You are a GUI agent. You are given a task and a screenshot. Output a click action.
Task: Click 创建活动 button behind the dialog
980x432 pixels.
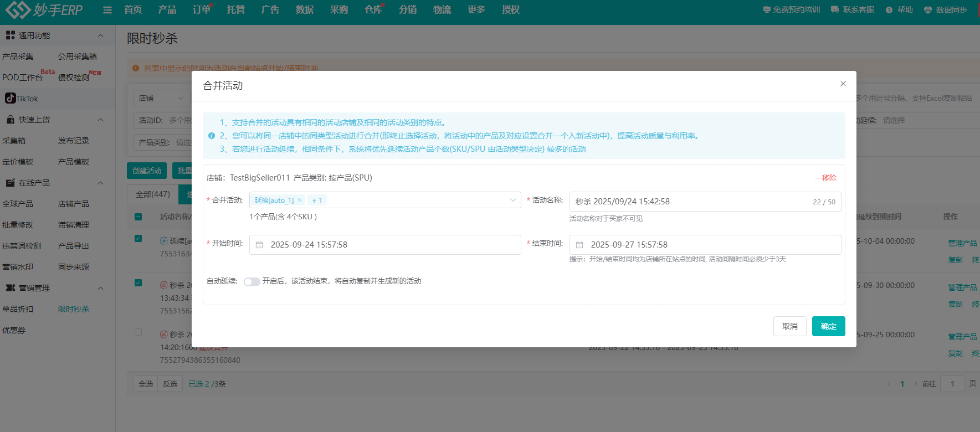[x=147, y=171]
